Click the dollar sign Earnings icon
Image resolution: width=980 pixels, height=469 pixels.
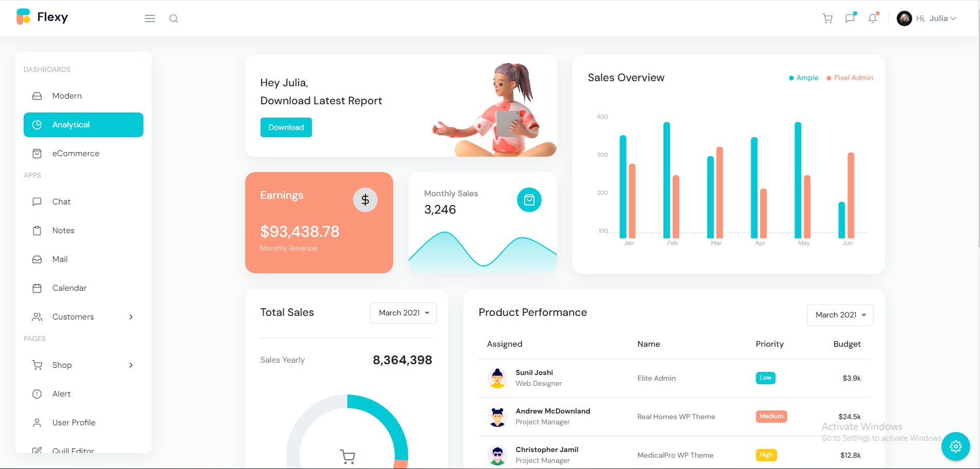(x=365, y=200)
